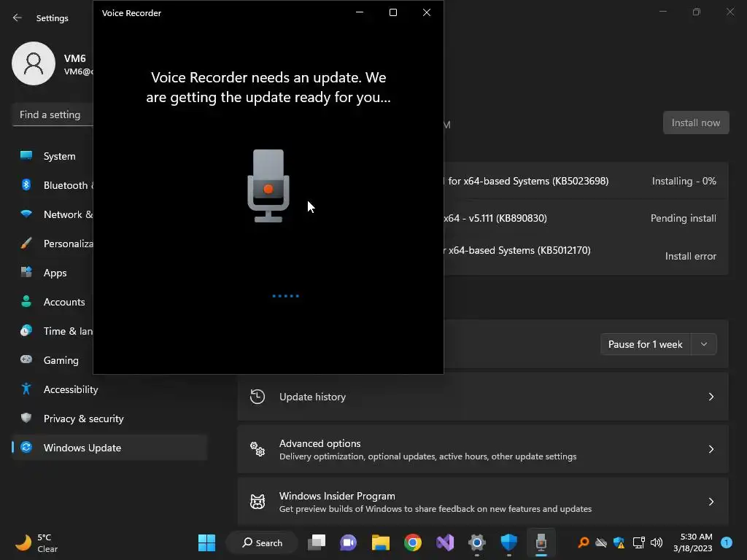Image resolution: width=747 pixels, height=560 pixels.
Task: Click the Accessibility figure icon
Action: [x=26, y=389]
